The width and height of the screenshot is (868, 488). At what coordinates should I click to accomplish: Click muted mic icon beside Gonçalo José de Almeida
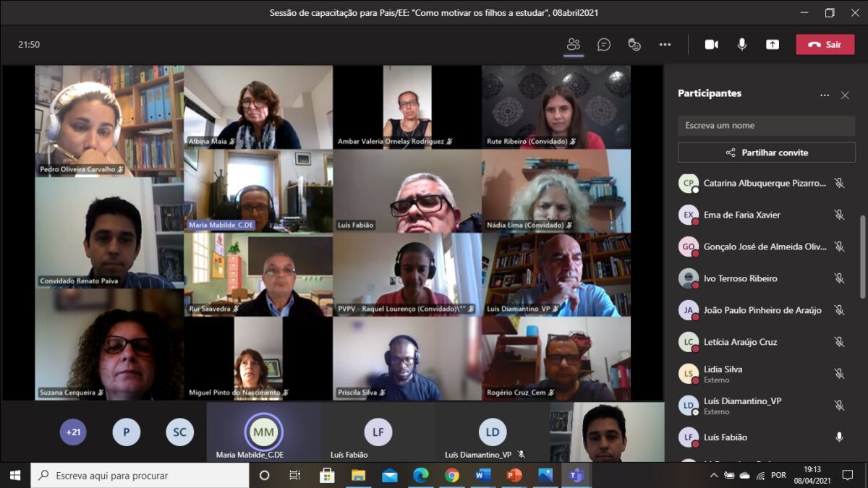pyautogui.click(x=839, y=247)
